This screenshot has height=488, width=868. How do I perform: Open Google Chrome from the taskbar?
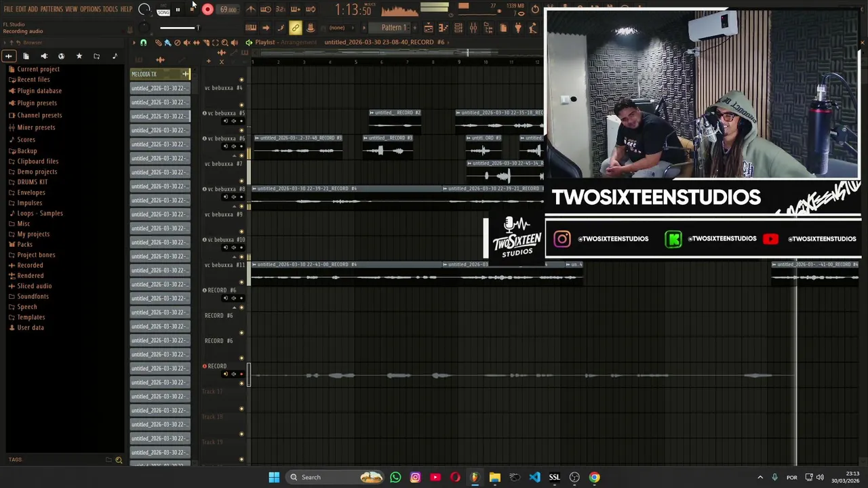coord(594,477)
